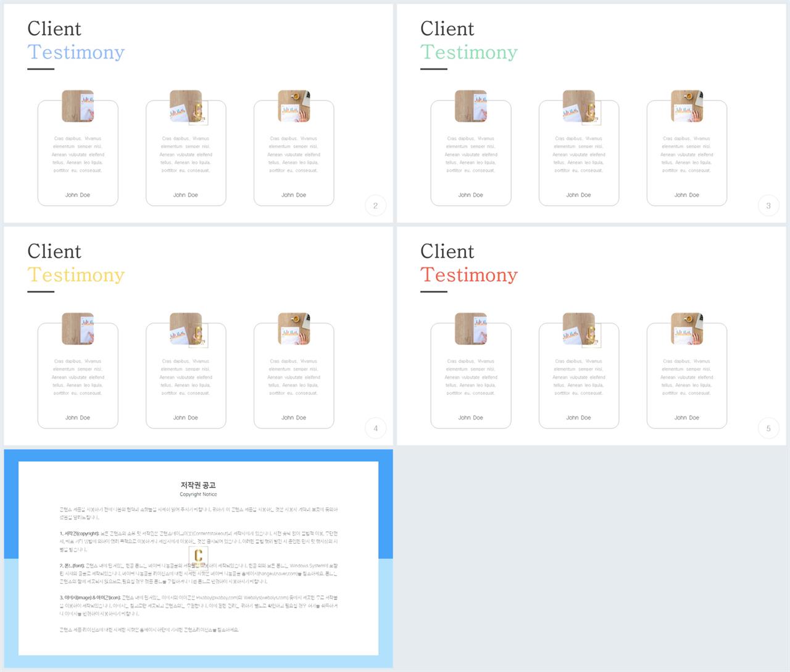This screenshot has height=672, width=790.
Task: Click 'John Doe' in middle card of slide 2
Action: (x=186, y=195)
